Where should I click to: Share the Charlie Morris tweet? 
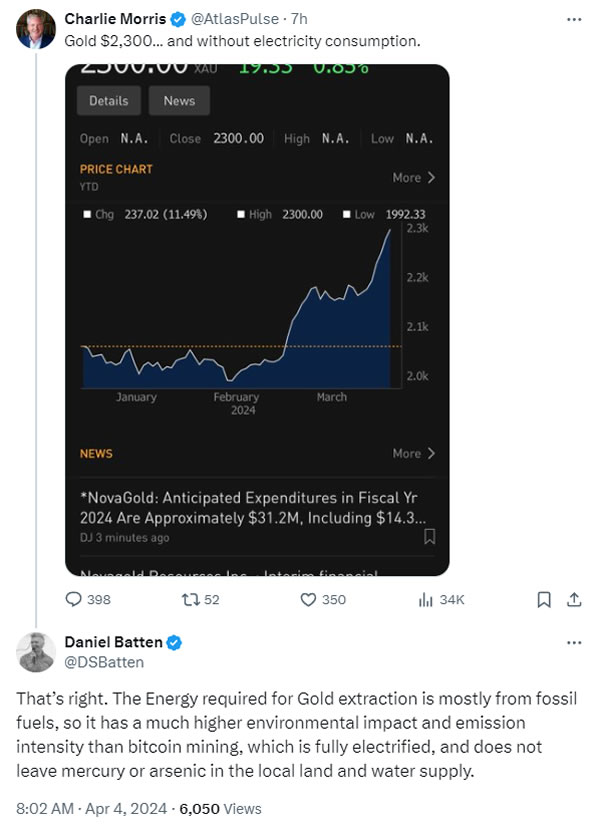tap(574, 599)
